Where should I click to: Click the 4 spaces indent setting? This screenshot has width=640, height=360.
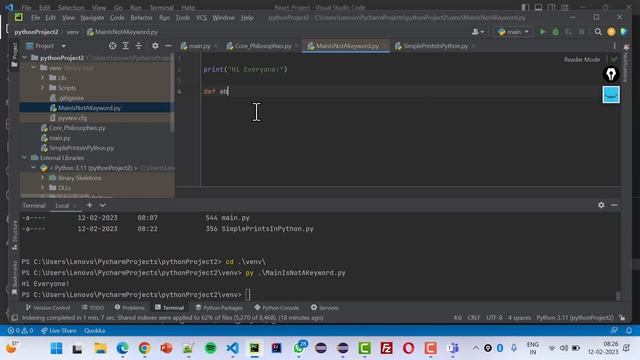519,318
